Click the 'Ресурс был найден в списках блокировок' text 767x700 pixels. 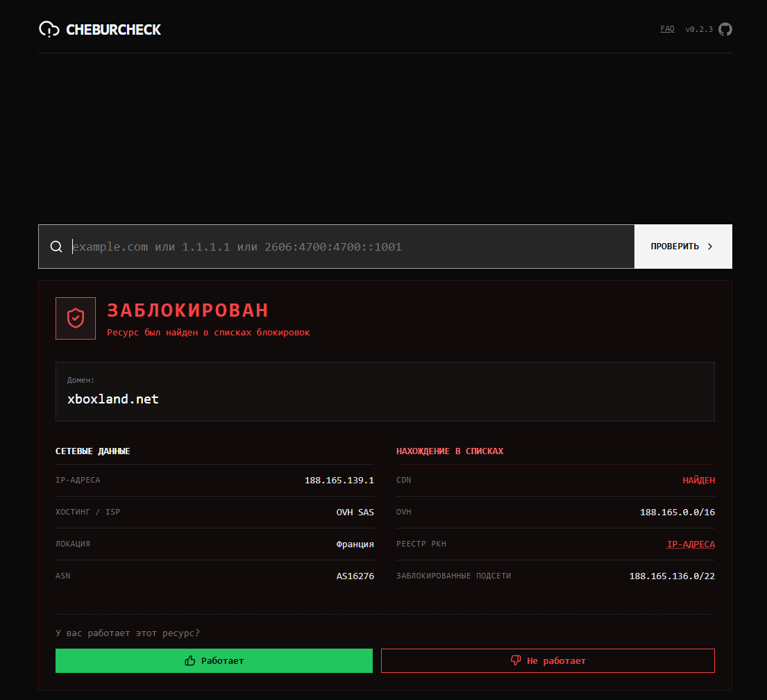[208, 333]
